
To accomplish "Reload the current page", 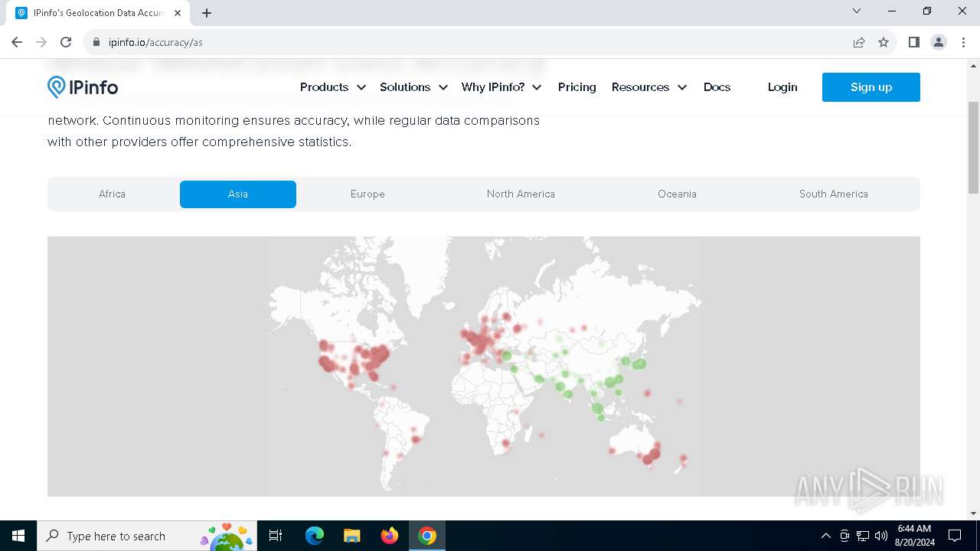I will point(66,42).
